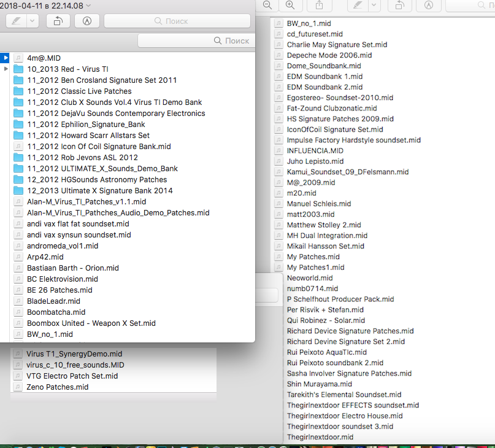Select Charlie May Signature Set.mid
The width and height of the screenshot is (495, 448).
337,45
